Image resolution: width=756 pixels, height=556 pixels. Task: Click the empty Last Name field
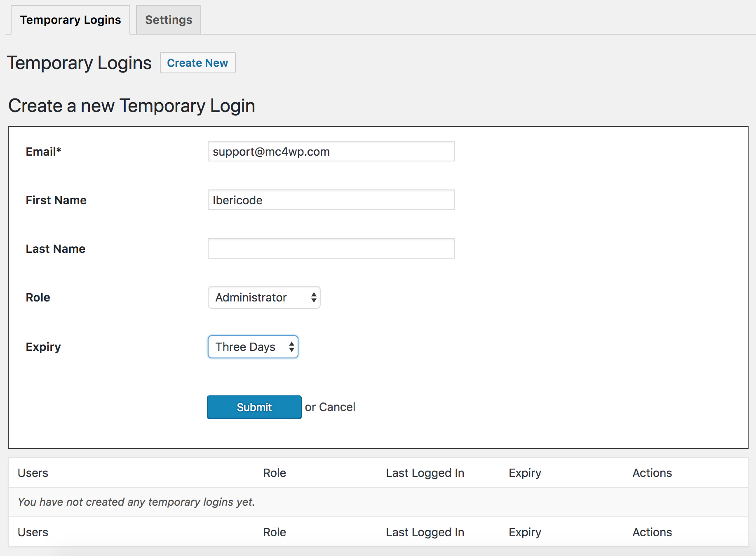pyautogui.click(x=331, y=248)
